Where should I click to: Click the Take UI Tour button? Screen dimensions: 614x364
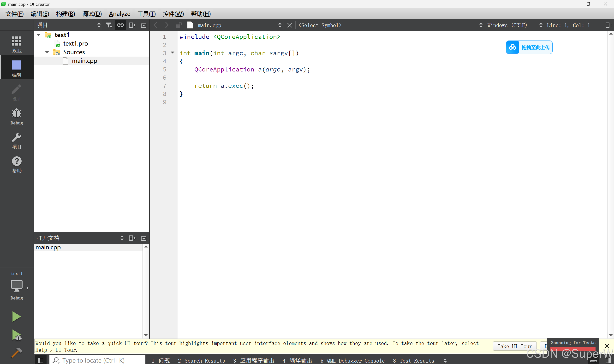(515, 346)
